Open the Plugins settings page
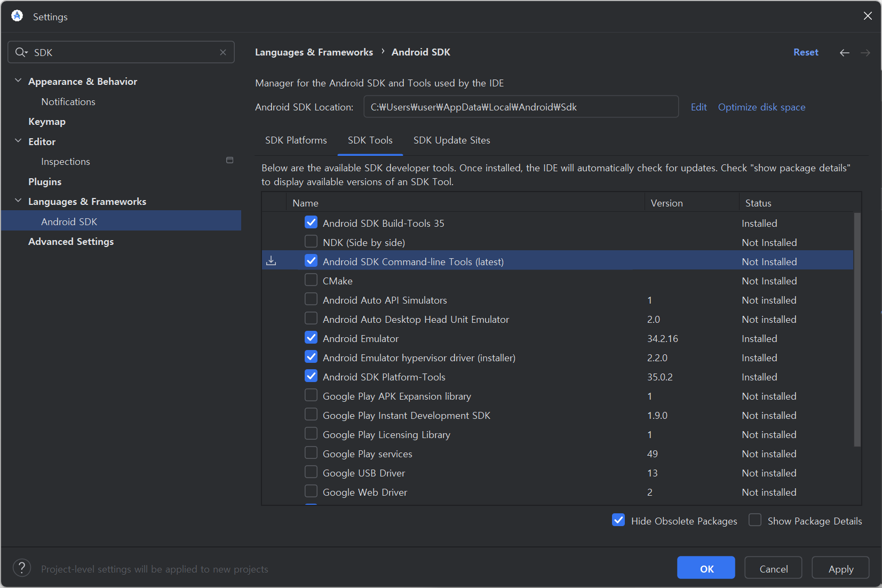Image resolution: width=882 pixels, height=588 pixels. (x=45, y=182)
